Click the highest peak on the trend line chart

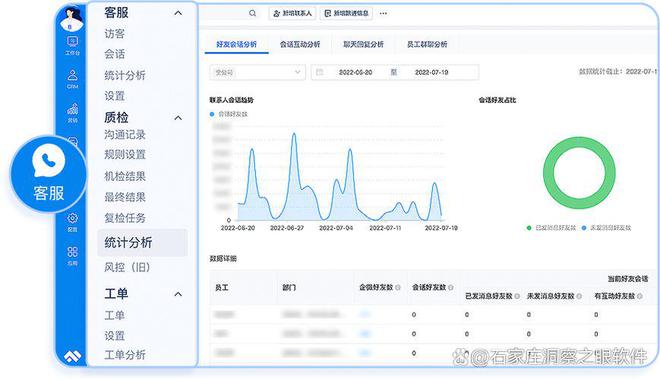click(x=294, y=134)
